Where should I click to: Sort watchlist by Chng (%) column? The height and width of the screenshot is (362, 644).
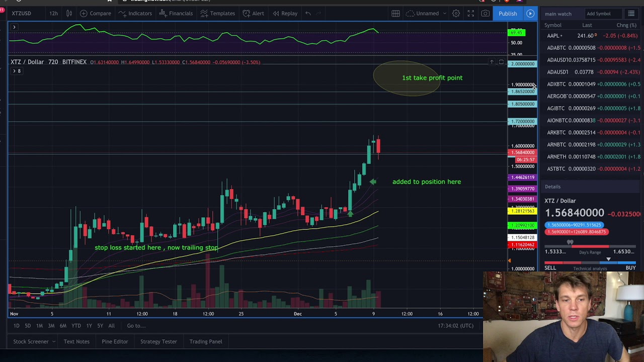[626, 25]
